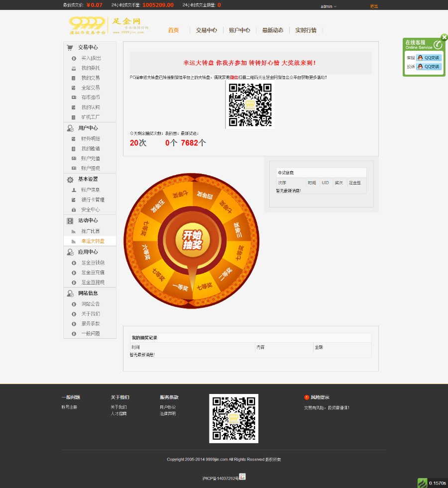Open 网站公告 in the sidebar

coord(91,304)
